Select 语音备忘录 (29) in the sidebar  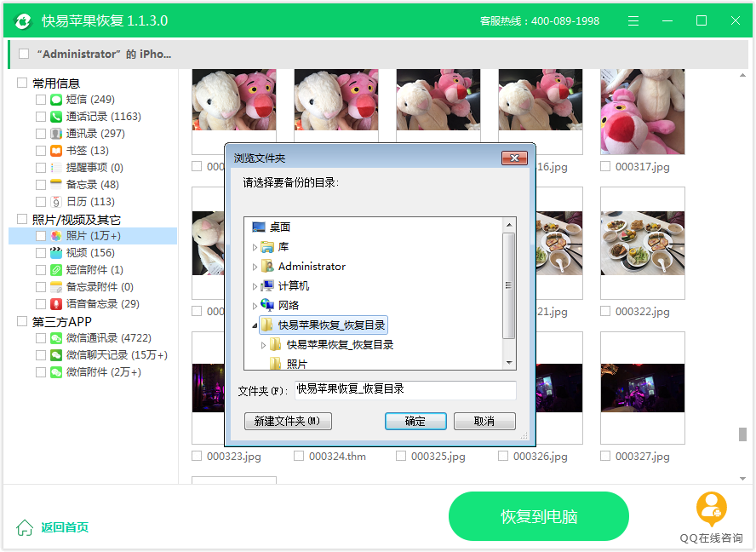[103, 304]
